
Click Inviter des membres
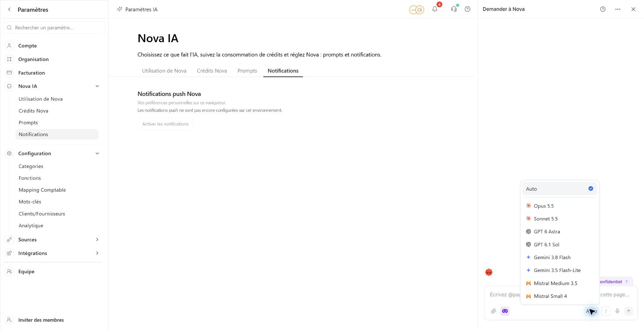point(41,320)
